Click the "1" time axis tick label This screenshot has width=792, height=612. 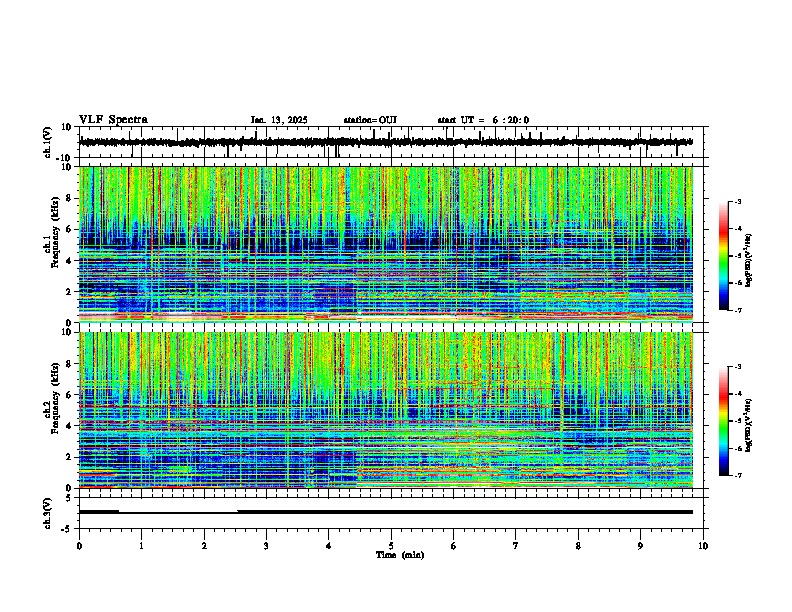point(141,546)
